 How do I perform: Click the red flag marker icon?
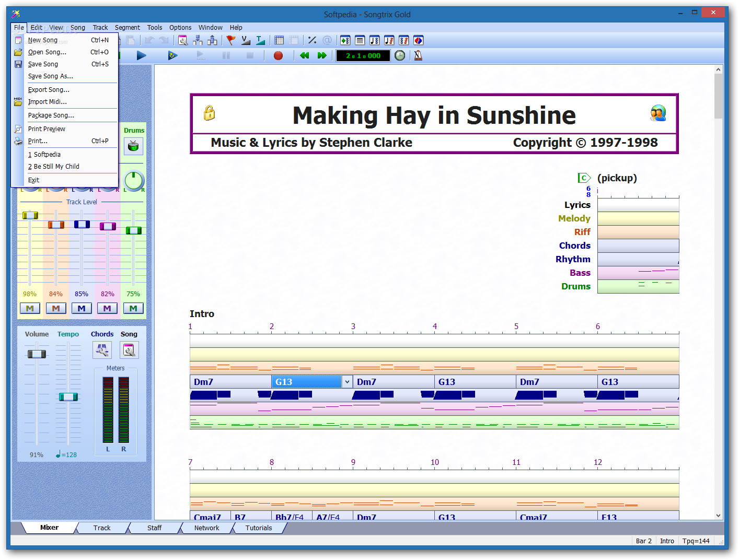click(x=230, y=40)
